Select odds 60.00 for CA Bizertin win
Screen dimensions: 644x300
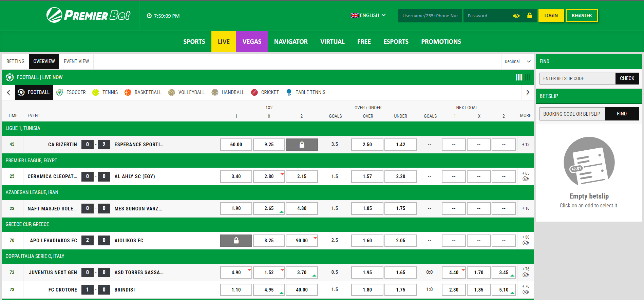[x=236, y=145]
